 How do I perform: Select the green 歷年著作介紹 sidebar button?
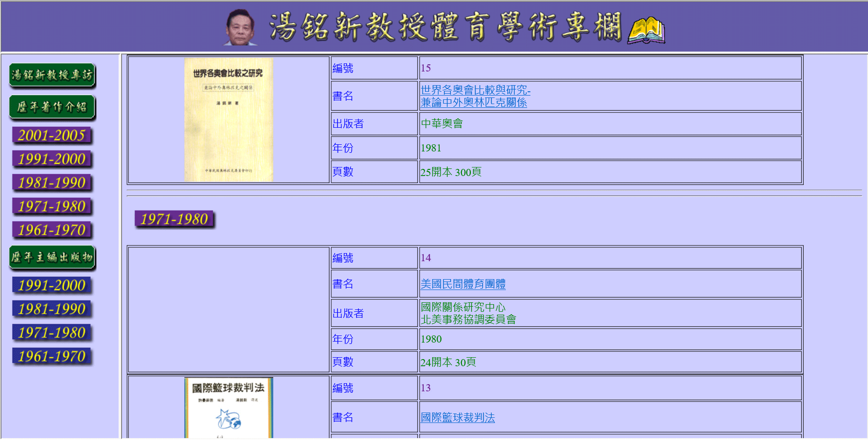click(52, 107)
